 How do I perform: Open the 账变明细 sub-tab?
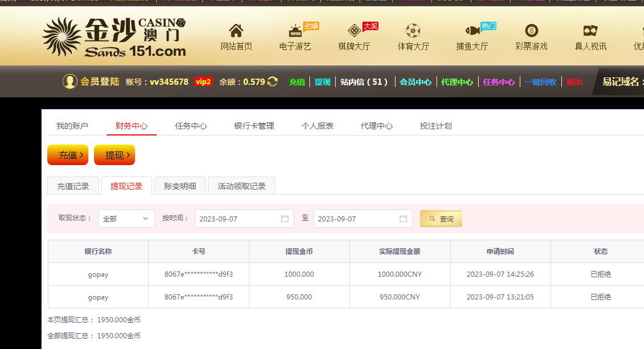[180, 186]
